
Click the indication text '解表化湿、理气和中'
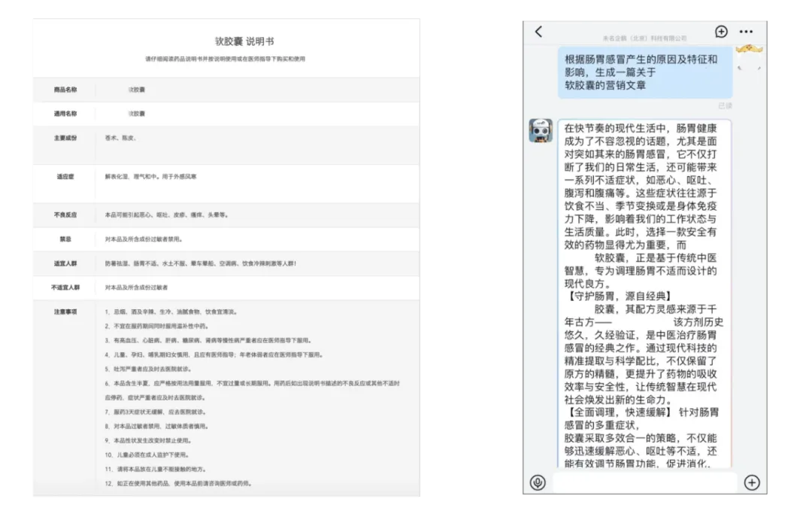click(132, 177)
